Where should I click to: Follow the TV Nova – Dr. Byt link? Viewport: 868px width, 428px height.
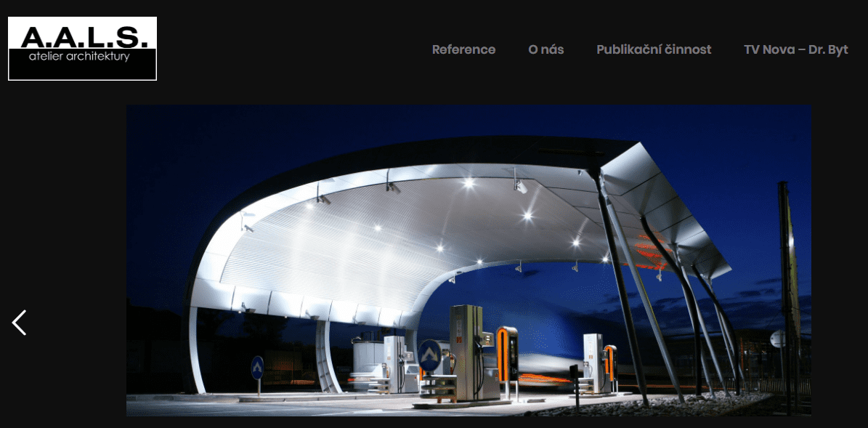pos(795,49)
